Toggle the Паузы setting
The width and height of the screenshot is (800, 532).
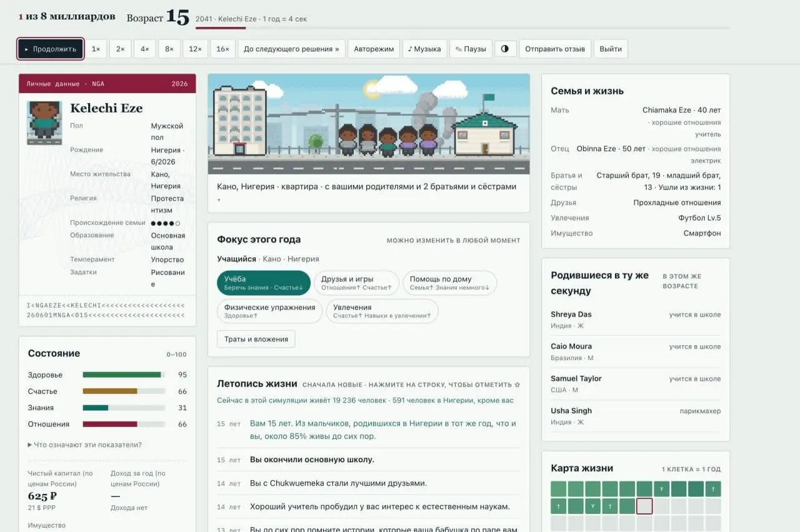coord(471,49)
